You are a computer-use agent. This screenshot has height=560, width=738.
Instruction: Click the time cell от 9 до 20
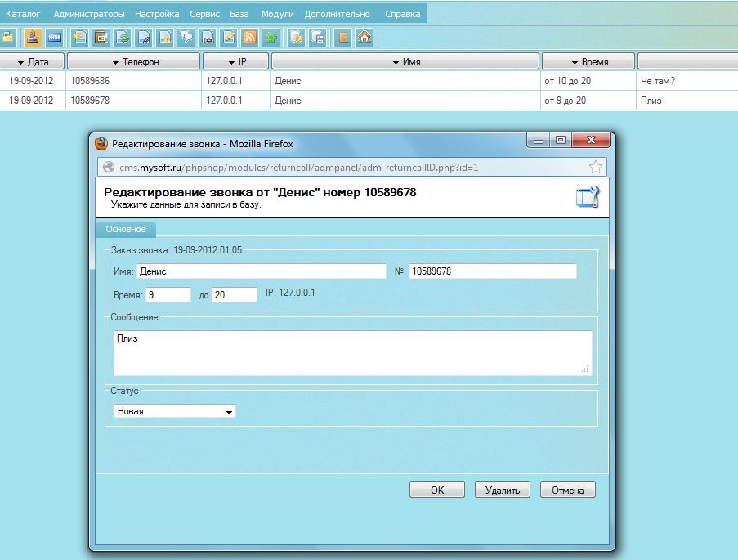tap(566, 101)
